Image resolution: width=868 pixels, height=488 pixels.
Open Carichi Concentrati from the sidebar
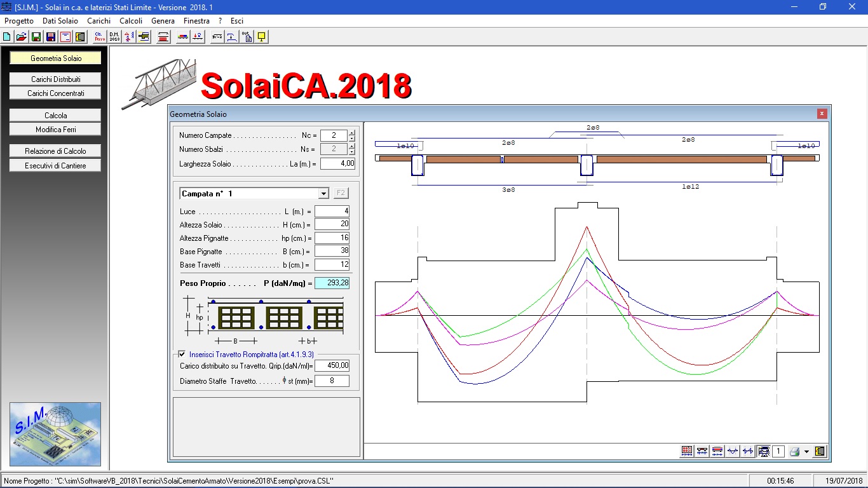coord(56,93)
